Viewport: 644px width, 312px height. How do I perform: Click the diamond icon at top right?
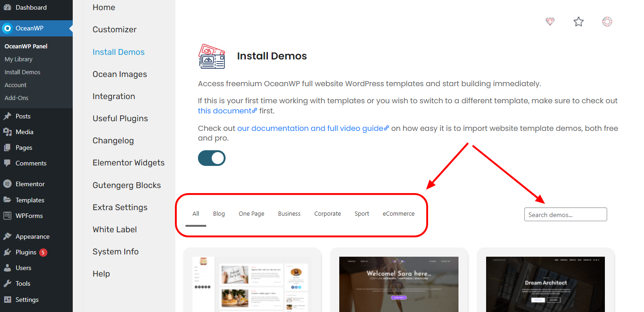(550, 22)
